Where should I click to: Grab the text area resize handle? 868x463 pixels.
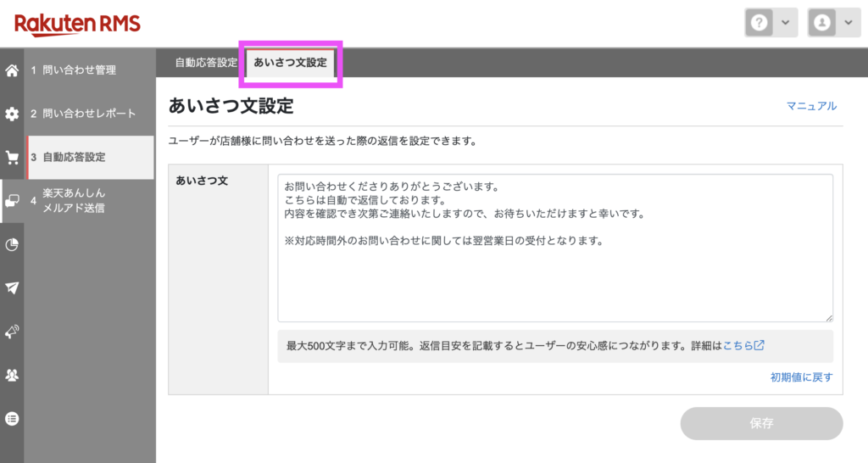coord(829,318)
